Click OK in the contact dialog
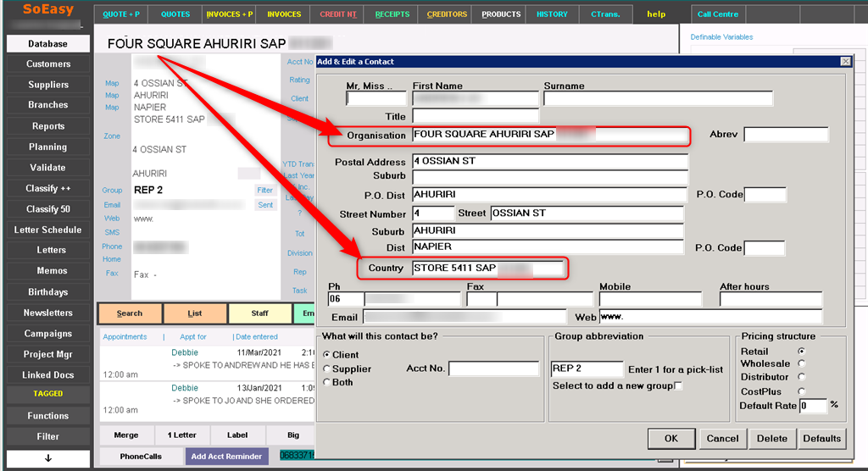The height and width of the screenshot is (471, 868). [671, 438]
